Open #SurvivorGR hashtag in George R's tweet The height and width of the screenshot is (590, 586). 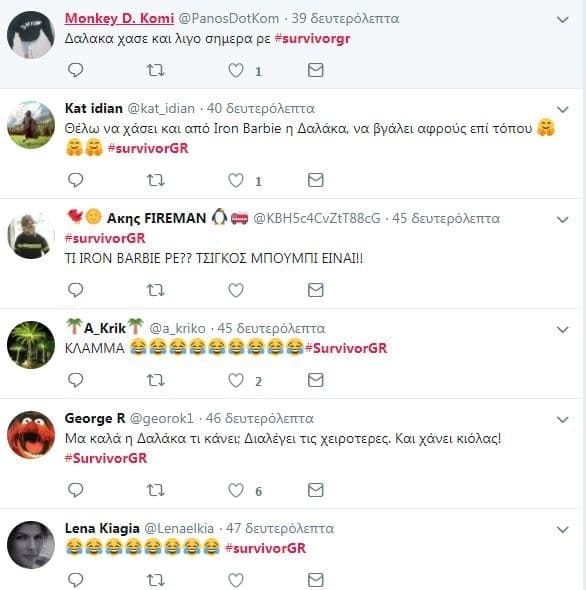pos(106,458)
